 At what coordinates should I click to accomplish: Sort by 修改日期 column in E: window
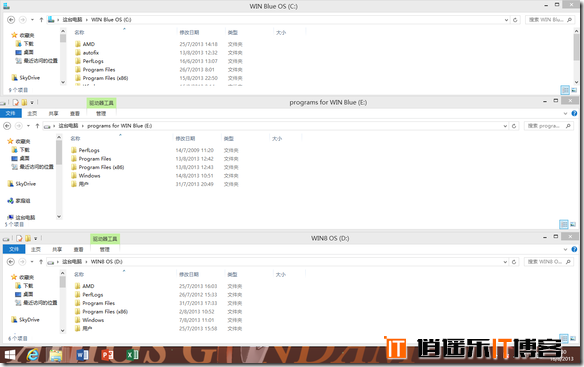185,139
